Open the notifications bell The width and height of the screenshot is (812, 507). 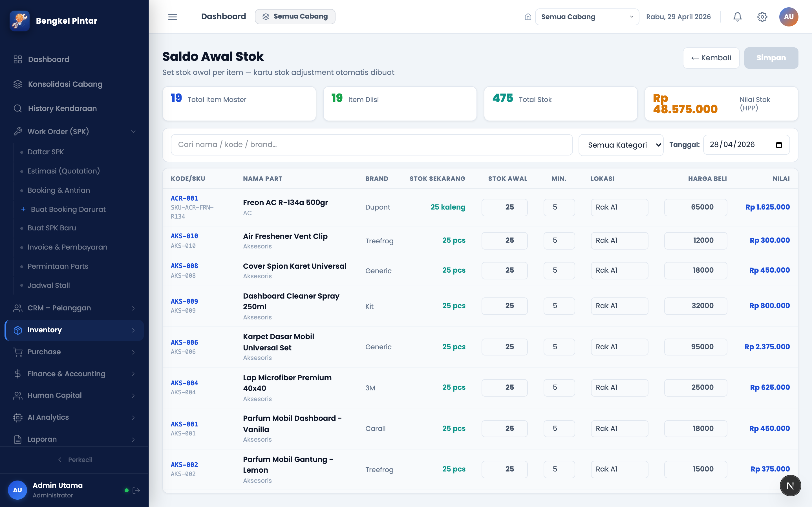click(x=737, y=17)
